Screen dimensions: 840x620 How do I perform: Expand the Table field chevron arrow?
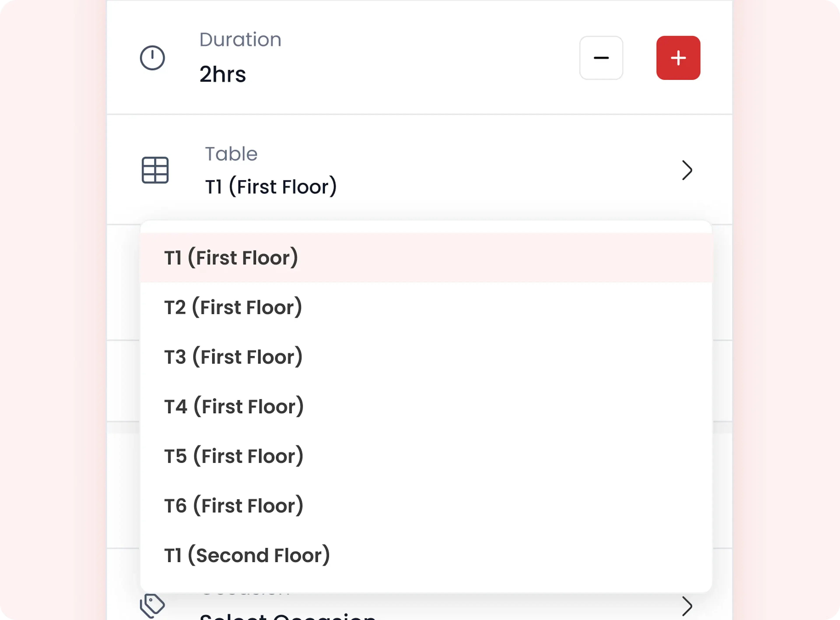coord(687,170)
